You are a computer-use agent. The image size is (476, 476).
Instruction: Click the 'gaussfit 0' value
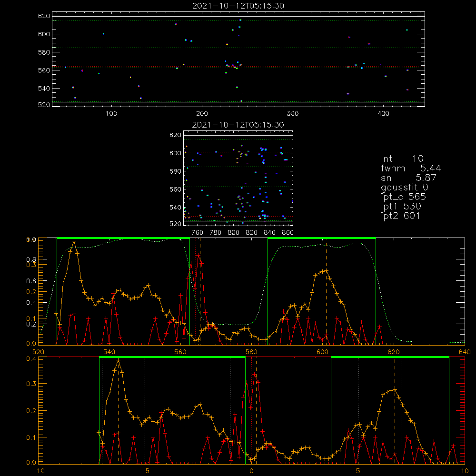405,187
